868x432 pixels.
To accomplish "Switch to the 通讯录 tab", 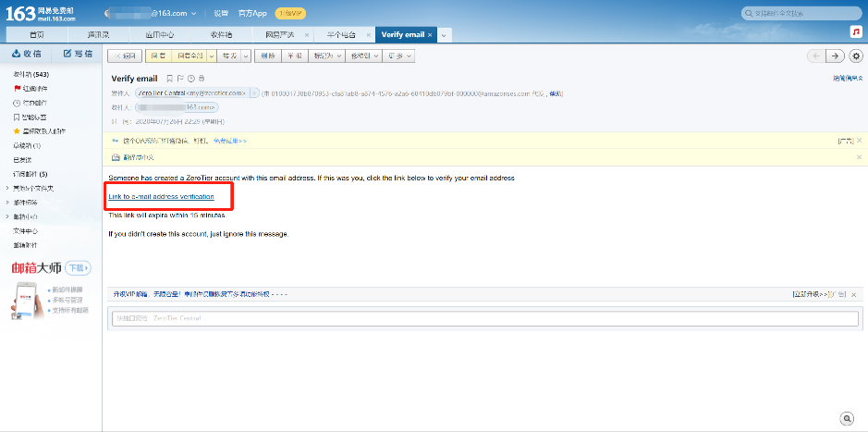I will 99,34.
